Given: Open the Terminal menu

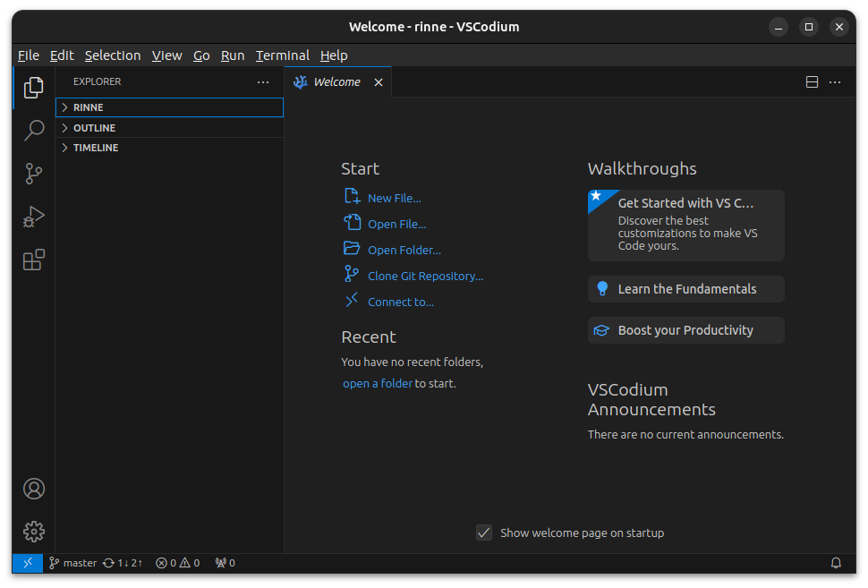Looking at the screenshot, I should click(x=282, y=55).
